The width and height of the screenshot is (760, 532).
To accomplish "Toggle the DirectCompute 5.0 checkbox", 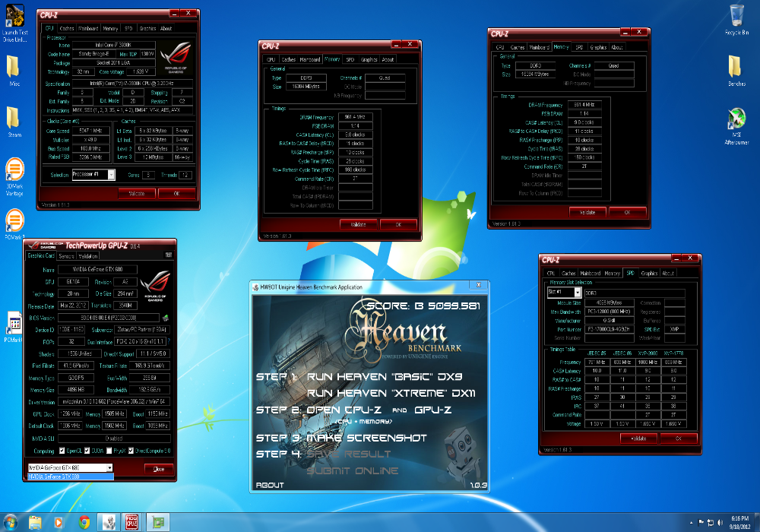I will pos(131,451).
